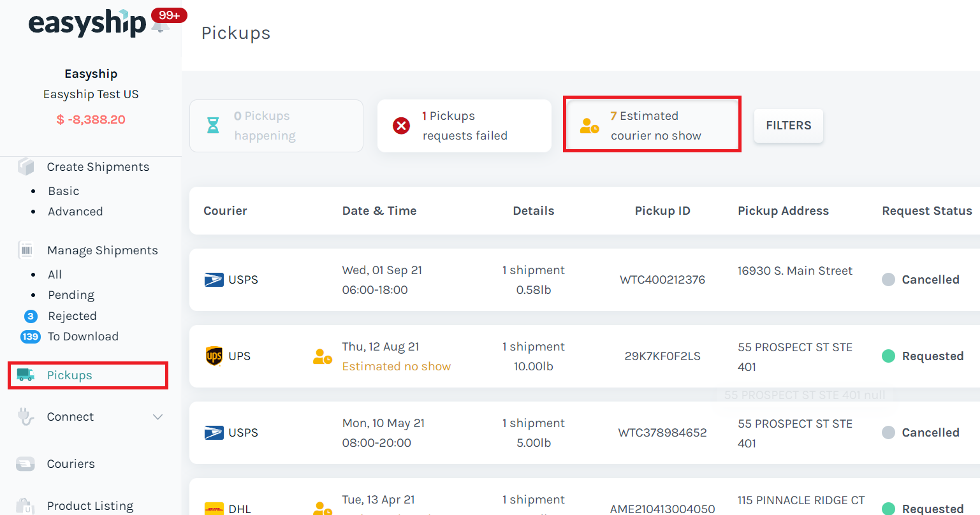Image resolution: width=980 pixels, height=515 pixels.
Task: Go to Pending shipments
Action: pyautogui.click(x=71, y=295)
